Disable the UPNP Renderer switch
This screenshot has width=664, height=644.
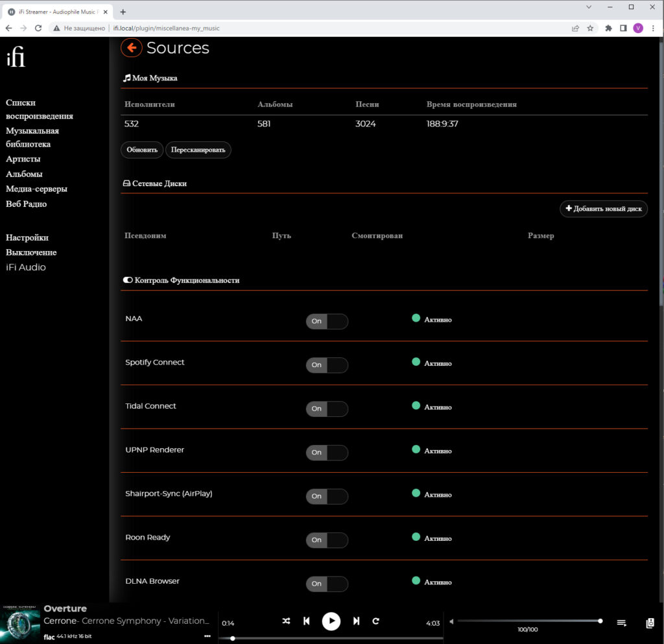coord(327,453)
